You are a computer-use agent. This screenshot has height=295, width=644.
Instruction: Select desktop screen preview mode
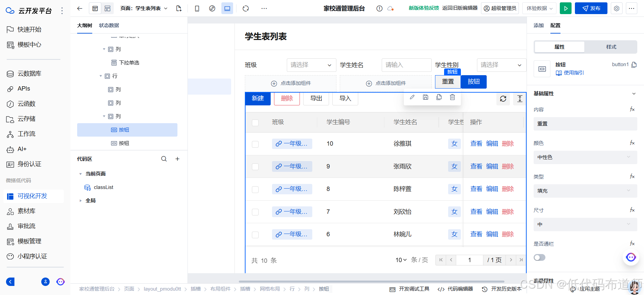pos(227,8)
